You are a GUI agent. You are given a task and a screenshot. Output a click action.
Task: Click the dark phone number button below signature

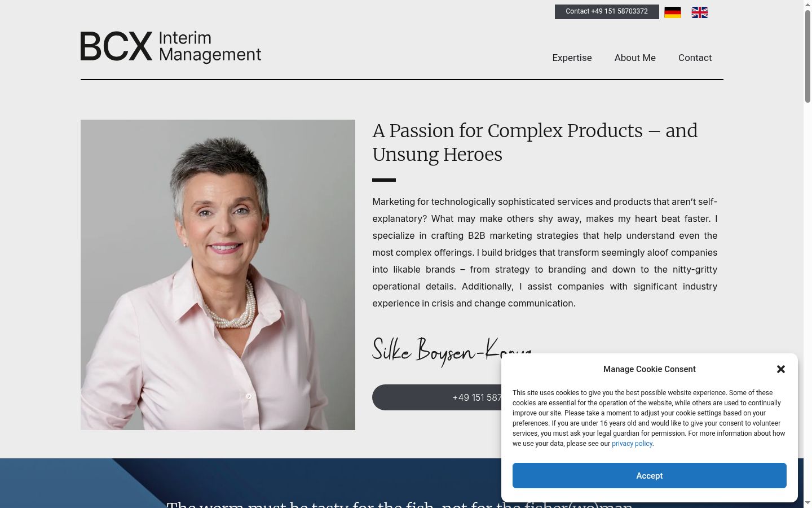pyautogui.click(x=437, y=397)
